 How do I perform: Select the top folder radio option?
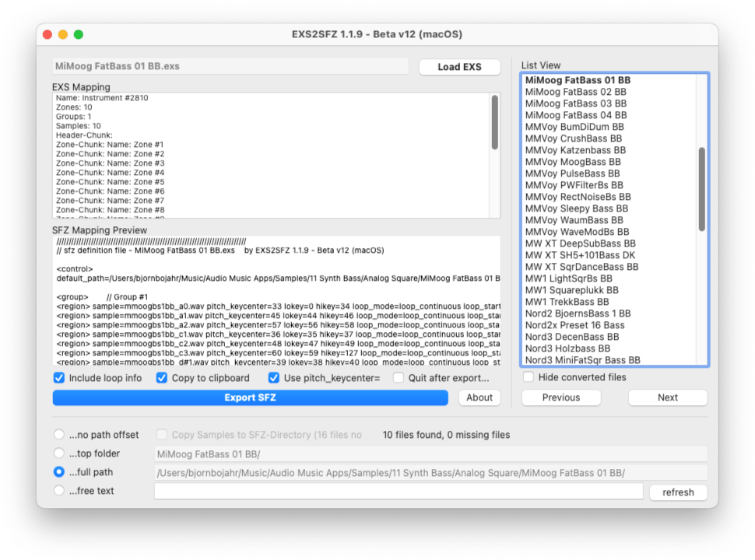[x=58, y=453]
